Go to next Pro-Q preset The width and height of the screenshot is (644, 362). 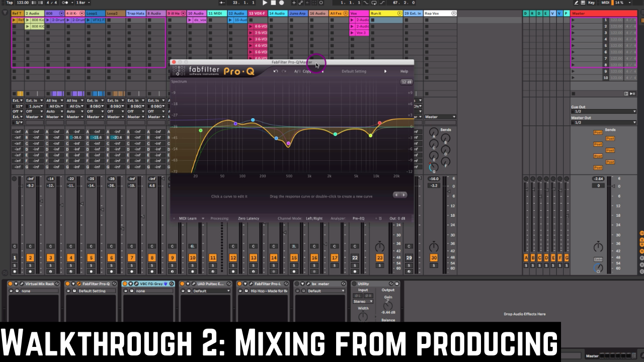pyautogui.click(x=385, y=71)
